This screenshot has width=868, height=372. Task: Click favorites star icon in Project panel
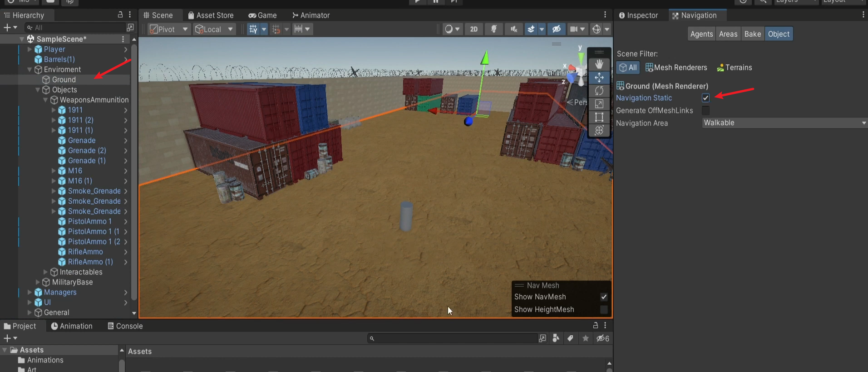(x=586, y=338)
